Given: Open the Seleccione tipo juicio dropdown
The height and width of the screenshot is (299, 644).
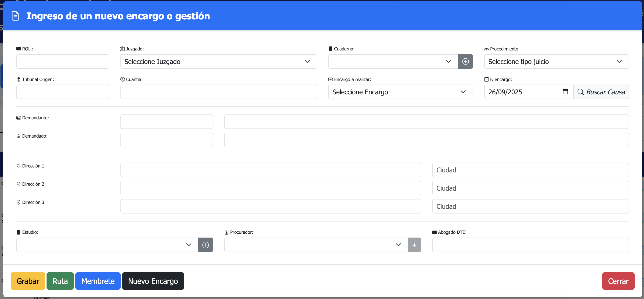Looking at the screenshot, I should click(x=556, y=61).
